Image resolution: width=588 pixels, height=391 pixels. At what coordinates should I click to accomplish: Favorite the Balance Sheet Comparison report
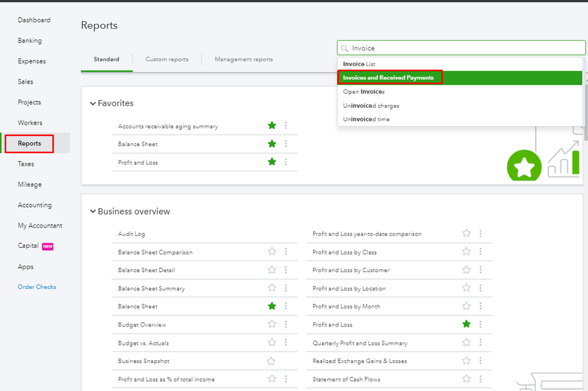tap(272, 252)
